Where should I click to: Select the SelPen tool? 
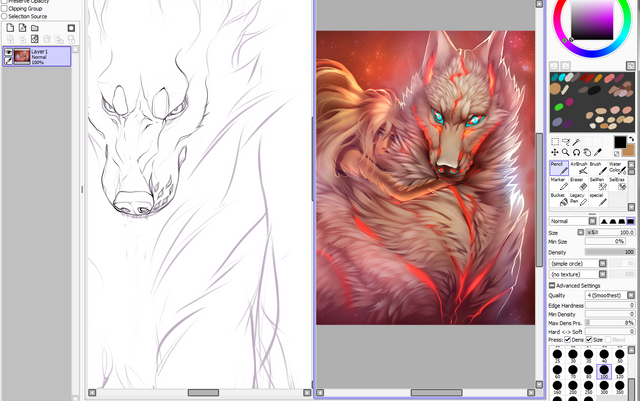click(x=598, y=184)
